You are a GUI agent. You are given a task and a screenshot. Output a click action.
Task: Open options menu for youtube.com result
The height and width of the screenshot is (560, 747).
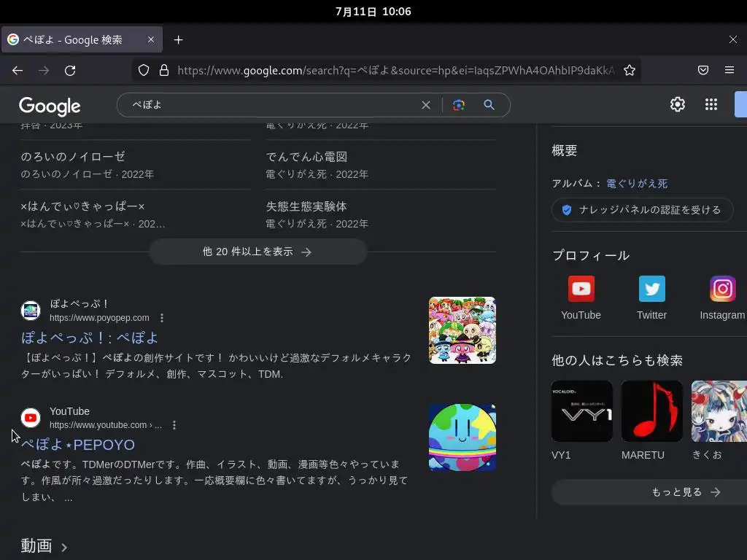tap(174, 425)
